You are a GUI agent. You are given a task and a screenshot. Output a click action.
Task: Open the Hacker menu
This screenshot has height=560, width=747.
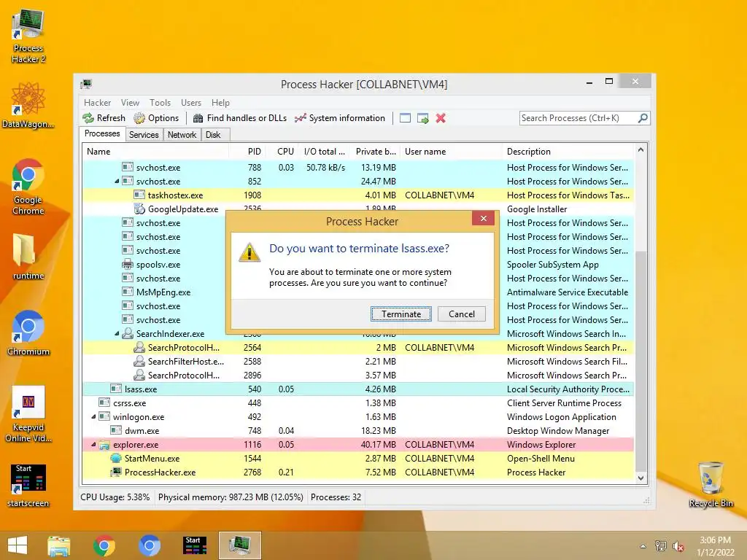coord(97,103)
